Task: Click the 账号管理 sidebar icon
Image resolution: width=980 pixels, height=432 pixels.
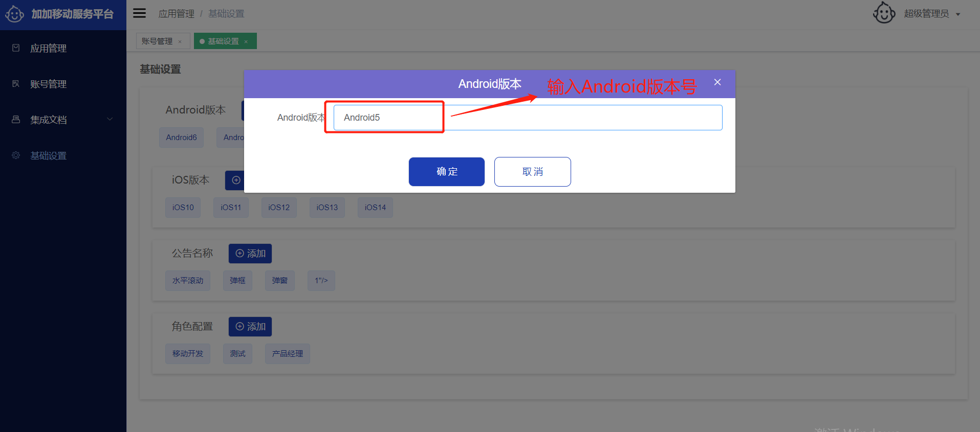Action: tap(16, 84)
